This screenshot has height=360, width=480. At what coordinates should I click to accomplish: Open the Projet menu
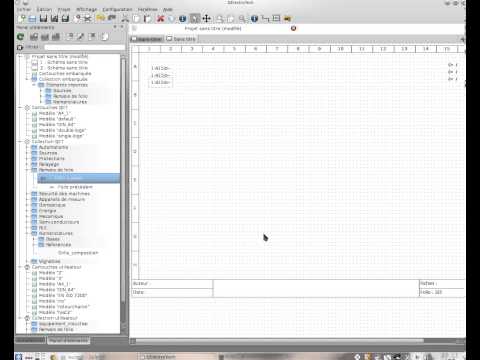click(64, 9)
